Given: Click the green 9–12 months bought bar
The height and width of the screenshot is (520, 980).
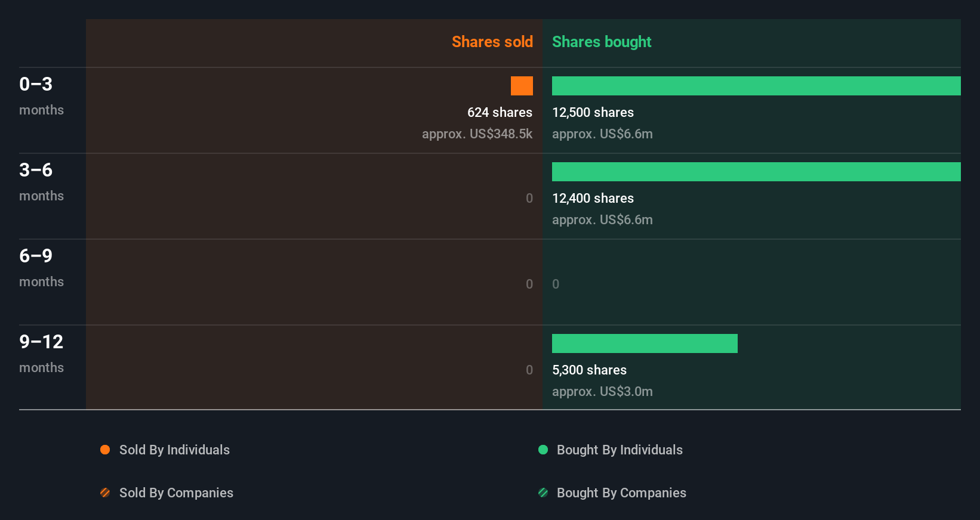Looking at the screenshot, I should [x=645, y=343].
